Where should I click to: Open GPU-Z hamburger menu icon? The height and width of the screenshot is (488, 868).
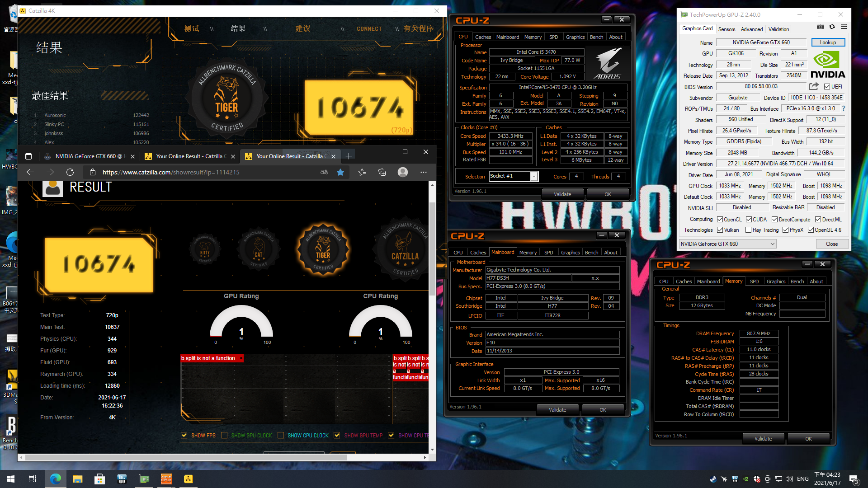844,27
